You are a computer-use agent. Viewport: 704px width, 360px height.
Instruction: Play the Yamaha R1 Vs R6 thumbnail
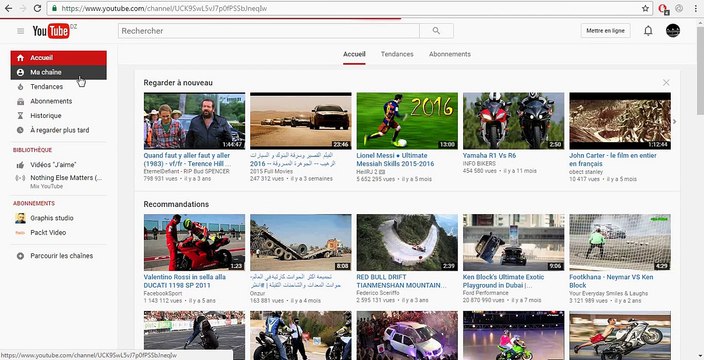[514, 121]
